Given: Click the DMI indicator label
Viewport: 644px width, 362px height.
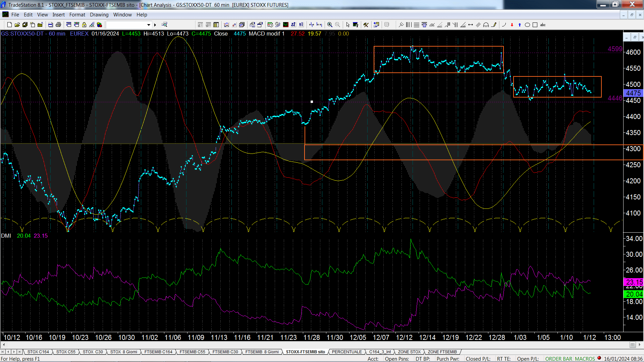Looking at the screenshot, I should coord(6,236).
